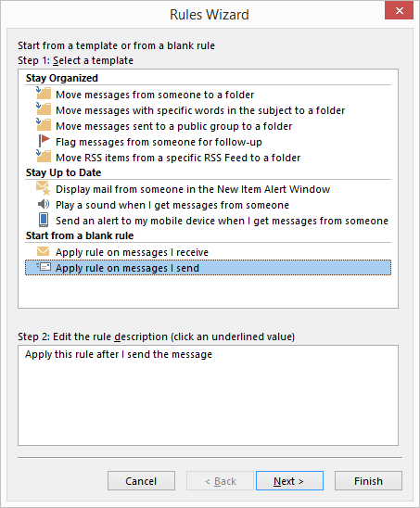Choose 'Apply rule on messages I send'

coord(208,268)
